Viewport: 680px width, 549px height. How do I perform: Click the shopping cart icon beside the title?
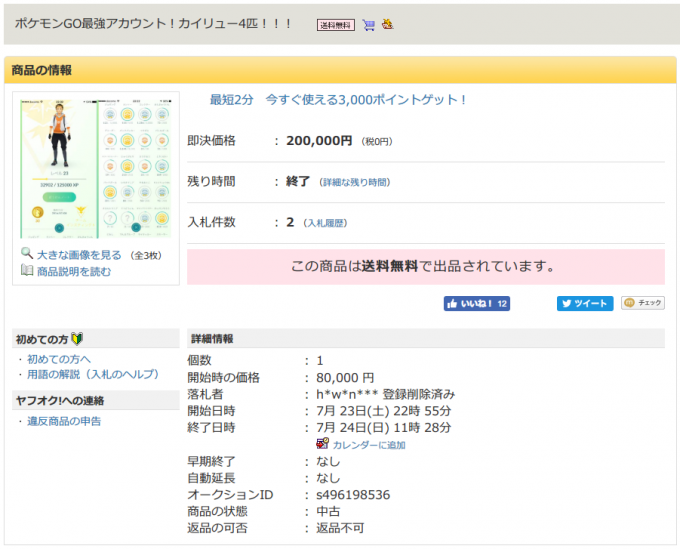(369, 25)
